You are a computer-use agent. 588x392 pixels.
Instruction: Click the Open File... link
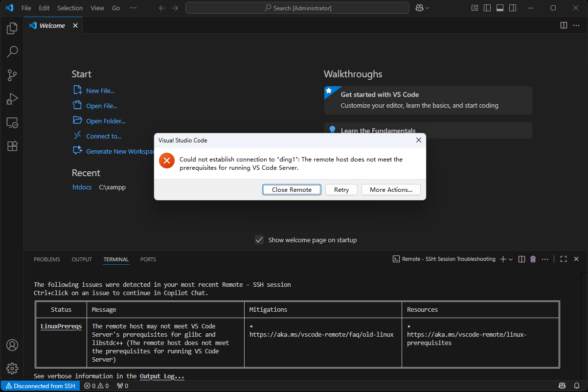pos(102,106)
